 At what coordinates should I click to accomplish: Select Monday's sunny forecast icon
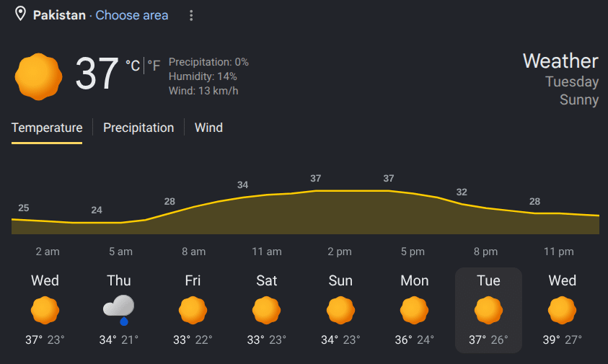(x=414, y=310)
